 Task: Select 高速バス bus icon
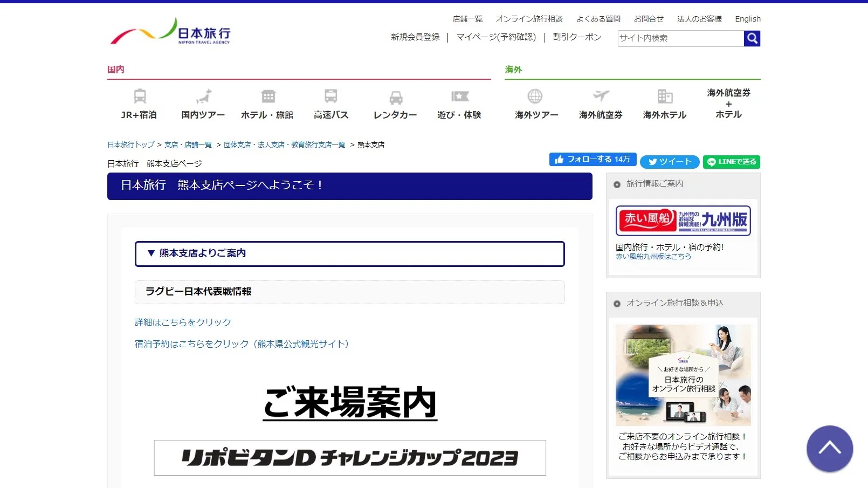[331, 97]
